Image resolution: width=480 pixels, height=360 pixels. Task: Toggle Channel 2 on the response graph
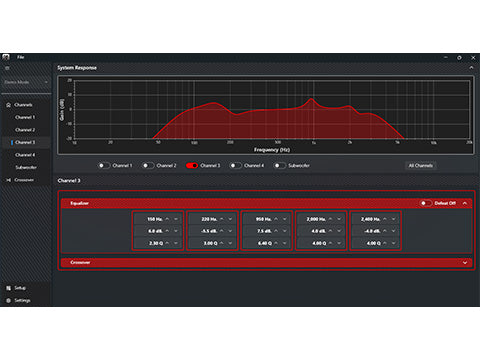pos(148,166)
